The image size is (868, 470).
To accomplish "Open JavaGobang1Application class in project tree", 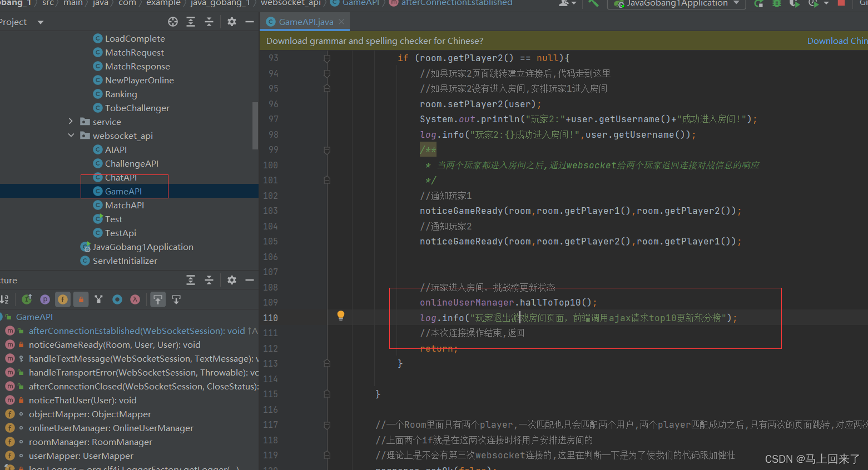I will coord(143,247).
